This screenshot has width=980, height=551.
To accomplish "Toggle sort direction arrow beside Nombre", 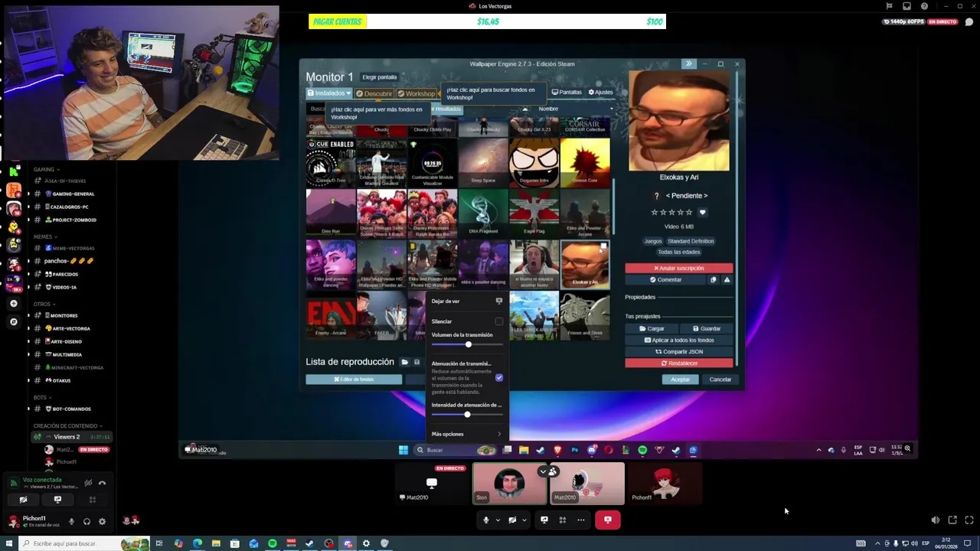I will coord(525,109).
